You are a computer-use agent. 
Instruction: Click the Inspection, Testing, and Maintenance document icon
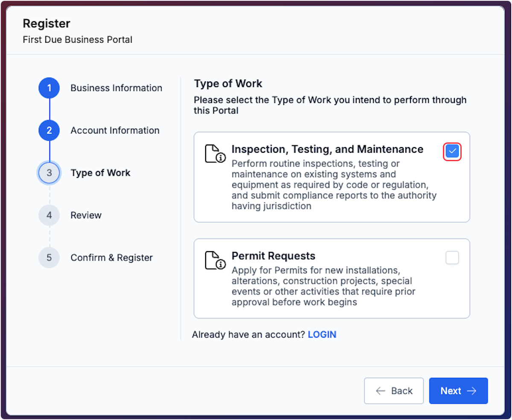pyautogui.click(x=215, y=154)
